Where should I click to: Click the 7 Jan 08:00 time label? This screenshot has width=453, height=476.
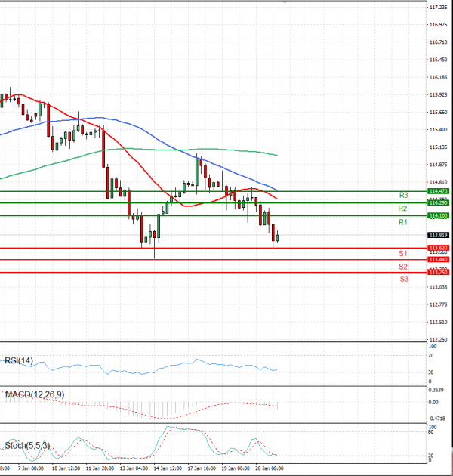(x=31, y=468)
